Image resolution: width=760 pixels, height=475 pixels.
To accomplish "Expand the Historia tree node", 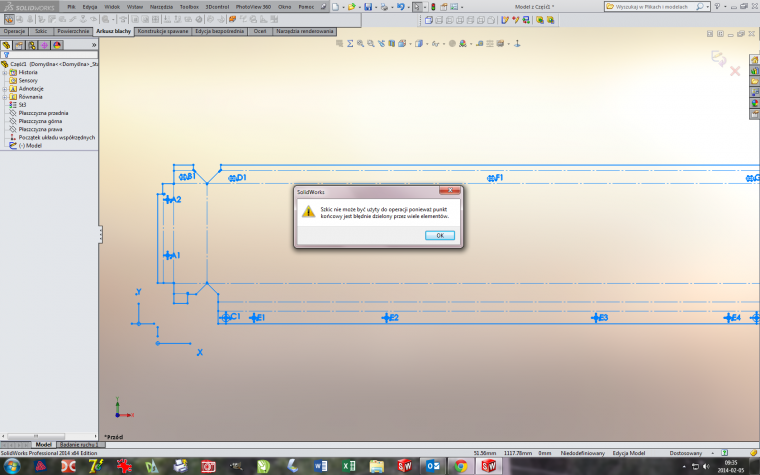I will 5,72.
